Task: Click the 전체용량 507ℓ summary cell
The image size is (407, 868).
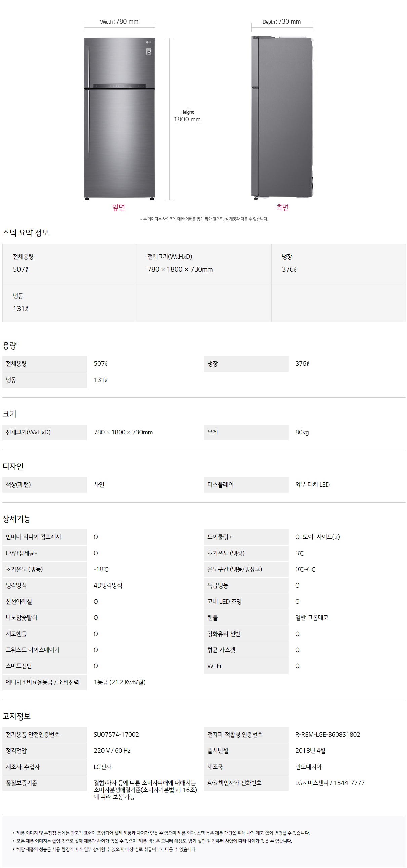Action: click(70, 263)
